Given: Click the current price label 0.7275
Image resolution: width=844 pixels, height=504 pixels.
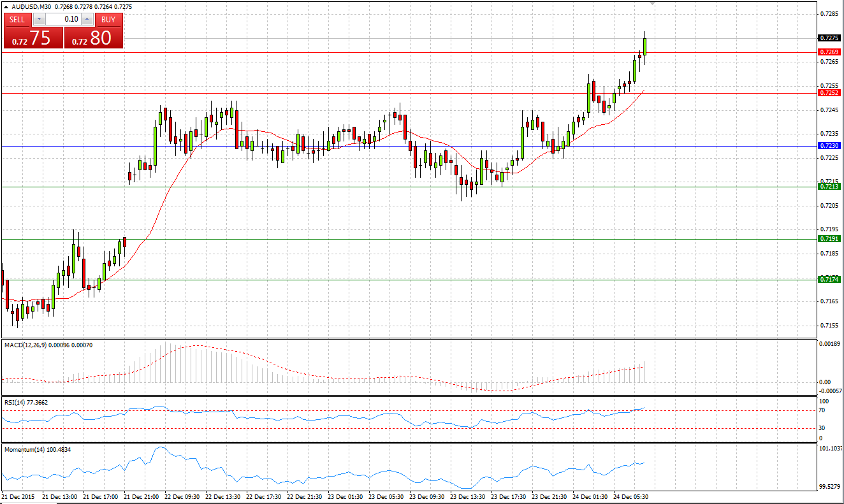Looking at the screenshot, I should [829, 38].
